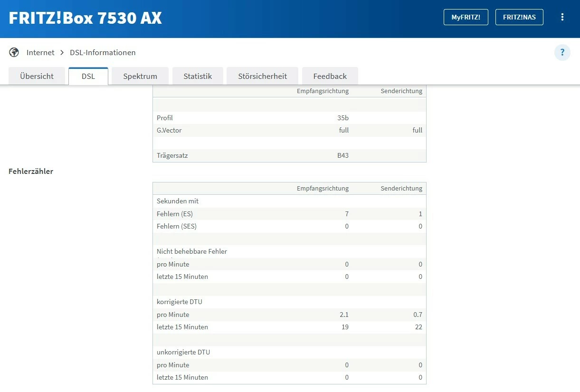Click Nicht behebbare Fehler label

click(192, 251)
